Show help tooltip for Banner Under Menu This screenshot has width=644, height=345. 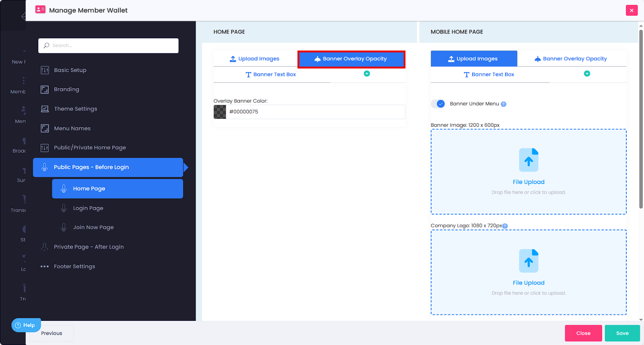tap(504, 104)
